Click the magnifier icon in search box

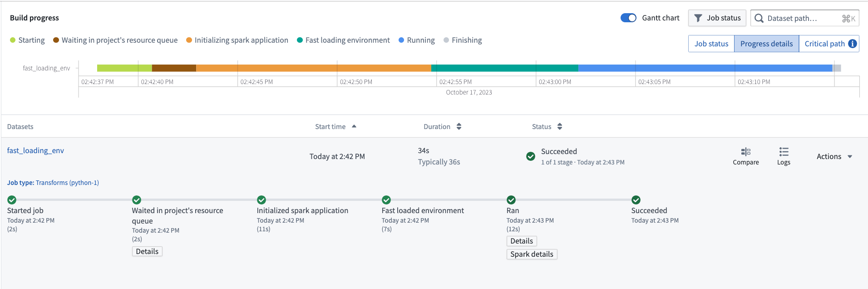click(759, 18)
